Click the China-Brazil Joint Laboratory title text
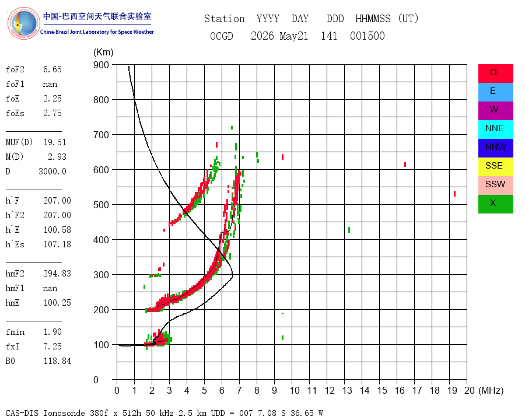 point(97,32)
